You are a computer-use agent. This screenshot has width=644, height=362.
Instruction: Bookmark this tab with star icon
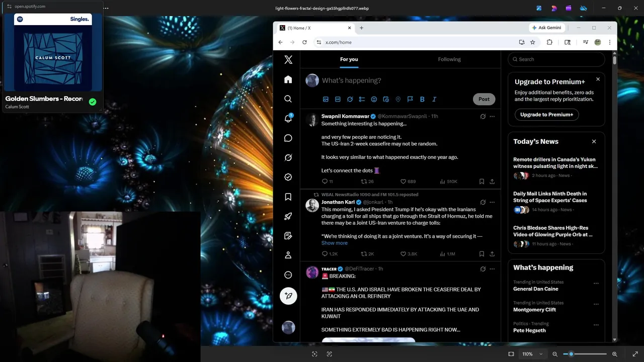(533, 42)
